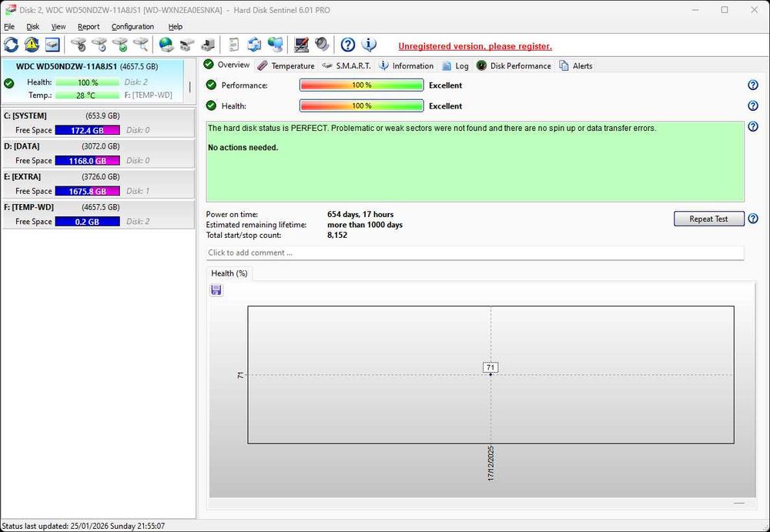Click the Status last updated text

click(83, 526)
